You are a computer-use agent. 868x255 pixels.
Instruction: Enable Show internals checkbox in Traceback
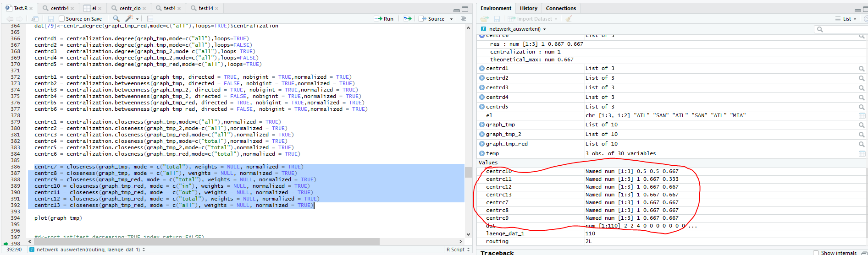click(816, 253)
